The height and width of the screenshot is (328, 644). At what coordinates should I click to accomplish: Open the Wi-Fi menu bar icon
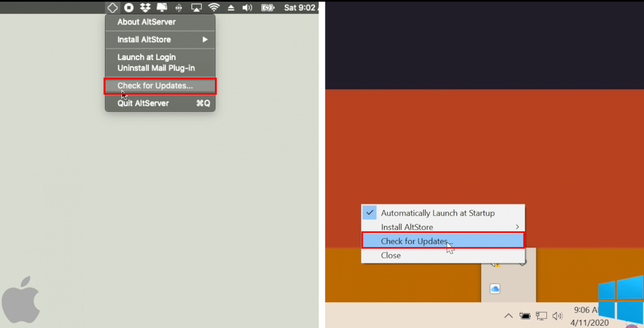[214, 7]
